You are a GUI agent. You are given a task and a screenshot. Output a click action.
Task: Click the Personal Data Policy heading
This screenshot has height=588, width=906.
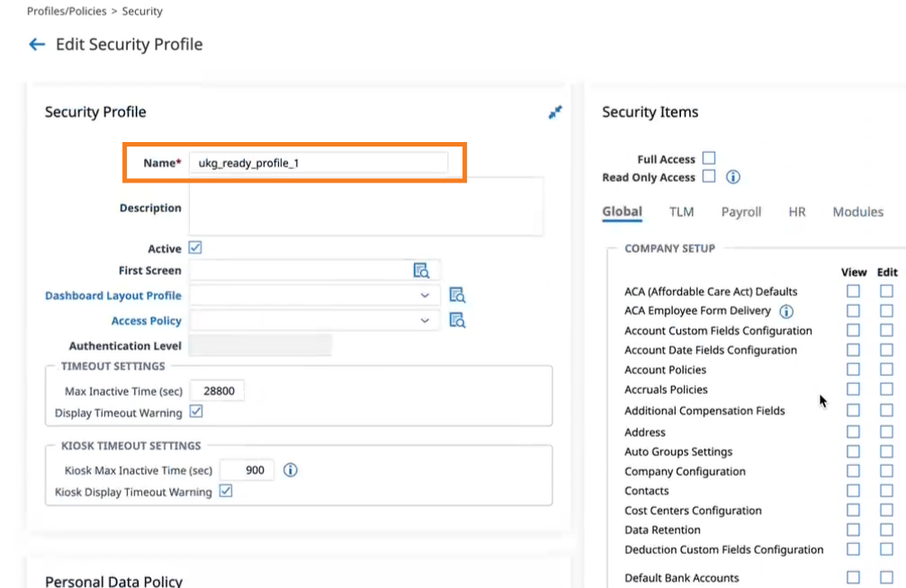click(x=114, y=581)
